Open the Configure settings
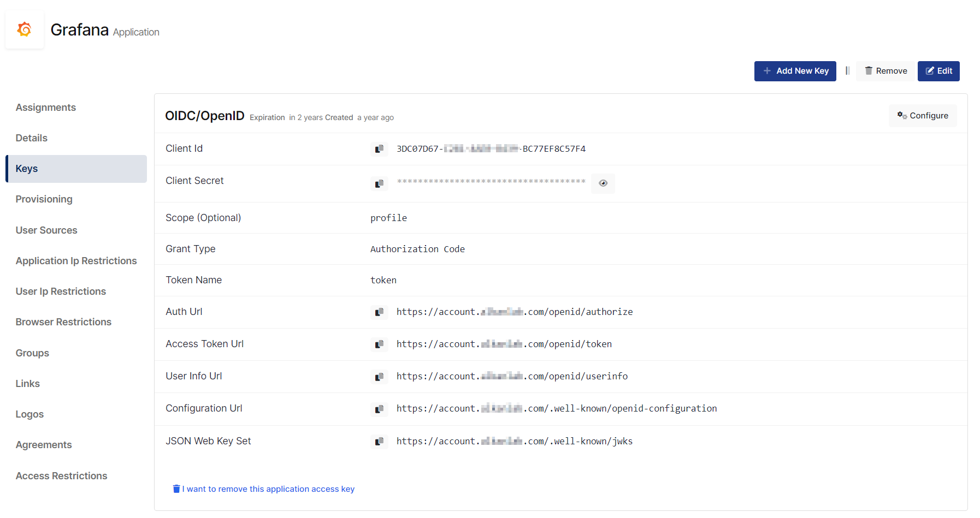The width and height of the screenshot is (980, 518). 923,116
